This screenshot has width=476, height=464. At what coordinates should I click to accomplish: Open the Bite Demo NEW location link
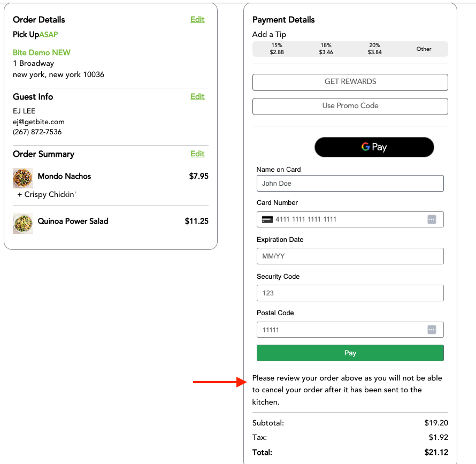[42, 52]
